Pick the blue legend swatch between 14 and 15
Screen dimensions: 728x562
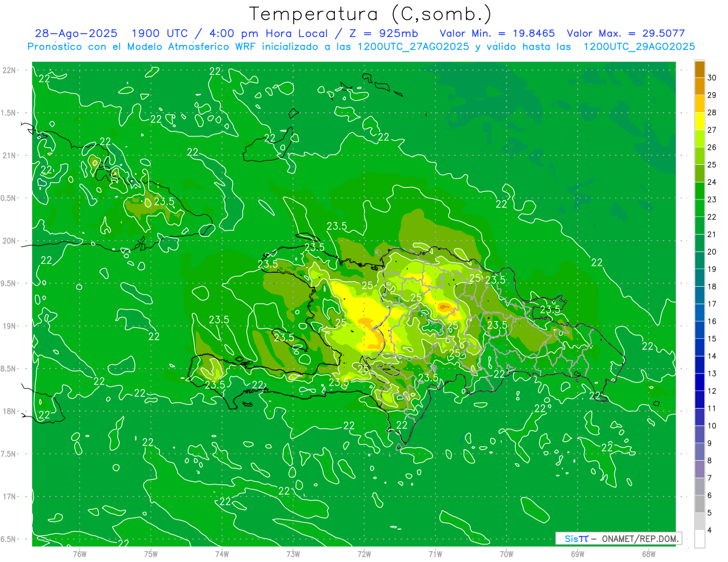(699, 347)
